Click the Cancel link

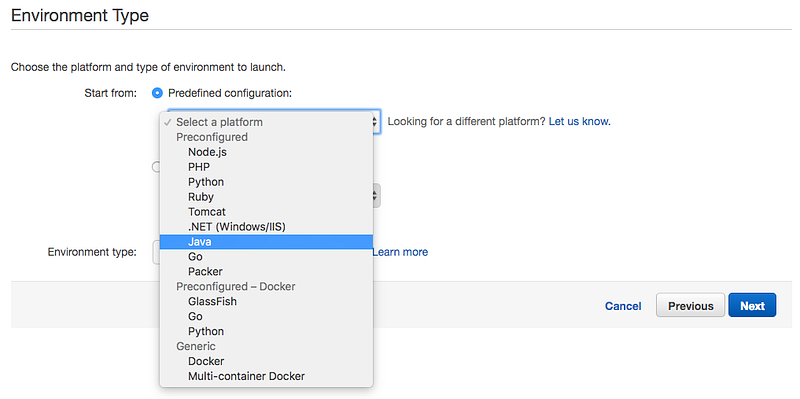(623, 306)
